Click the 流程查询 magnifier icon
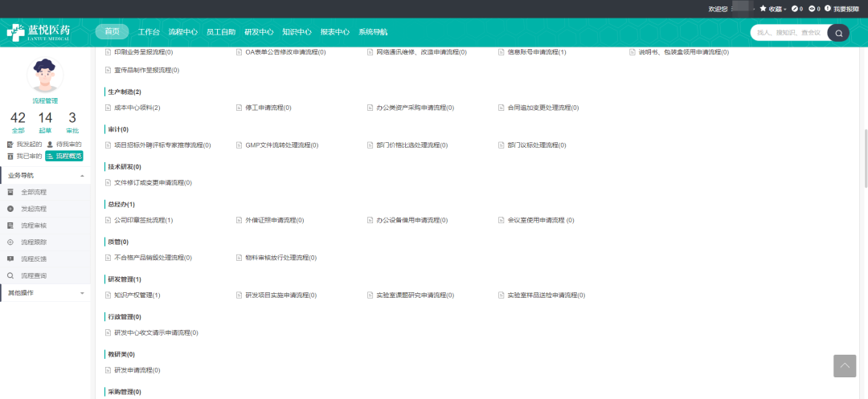 (x=10, y=275)
